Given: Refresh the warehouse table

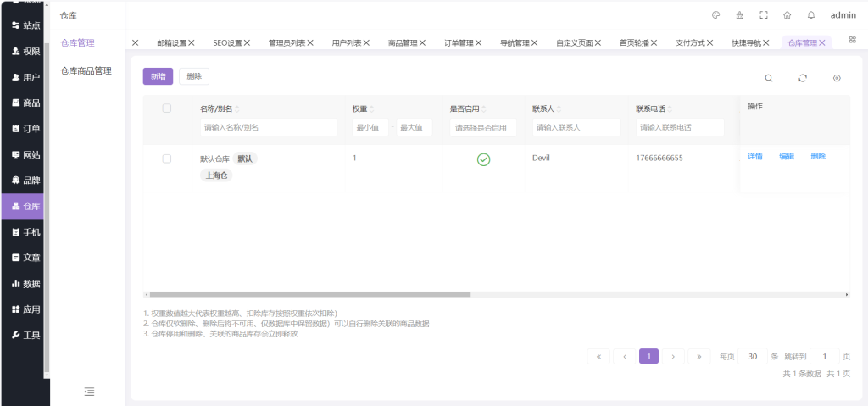Looking at the screenshot, I should pyautogui.click(x=803, y=78).
